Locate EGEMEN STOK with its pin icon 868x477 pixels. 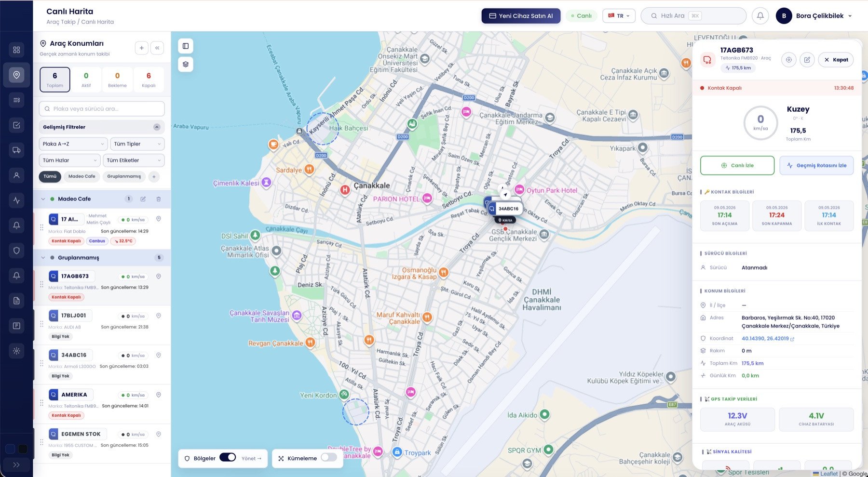(x=159, y=435)
